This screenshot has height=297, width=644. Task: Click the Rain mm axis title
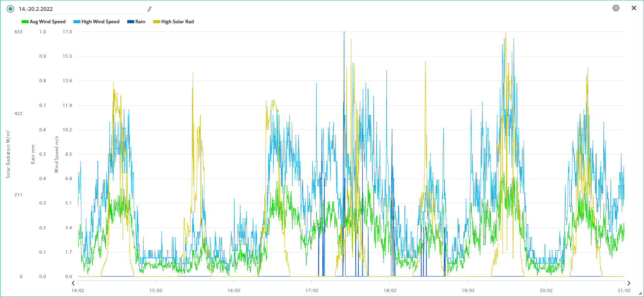pos(33,154)
